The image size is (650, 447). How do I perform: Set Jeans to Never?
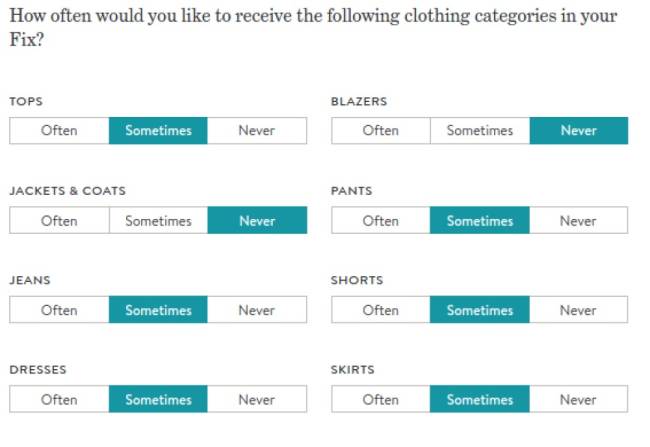point(257,310)
